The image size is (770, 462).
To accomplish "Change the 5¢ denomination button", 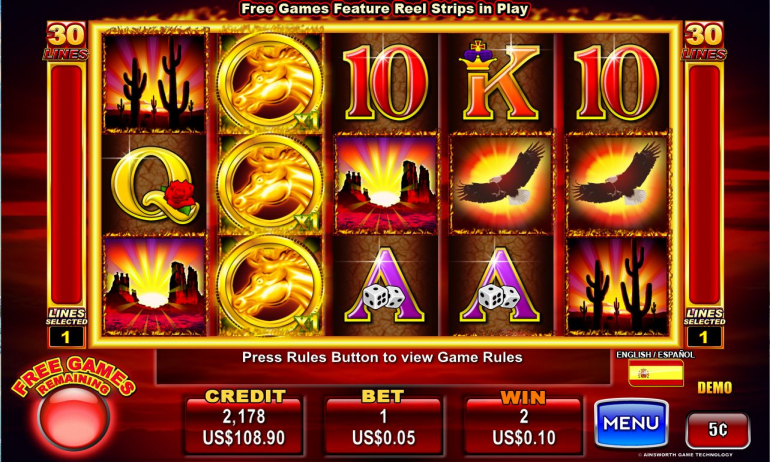I will point(717,430).
